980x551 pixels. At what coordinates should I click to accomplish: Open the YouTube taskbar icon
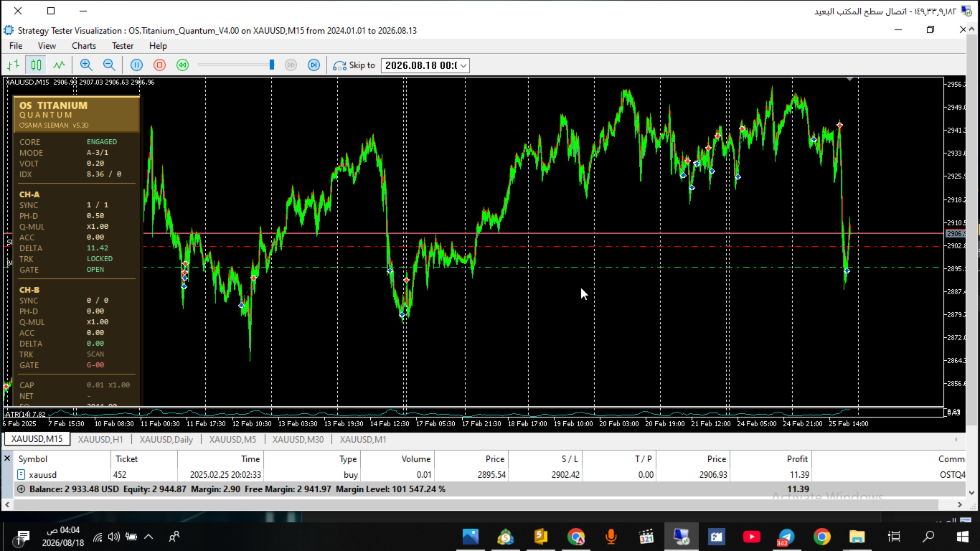pos(752,536)
